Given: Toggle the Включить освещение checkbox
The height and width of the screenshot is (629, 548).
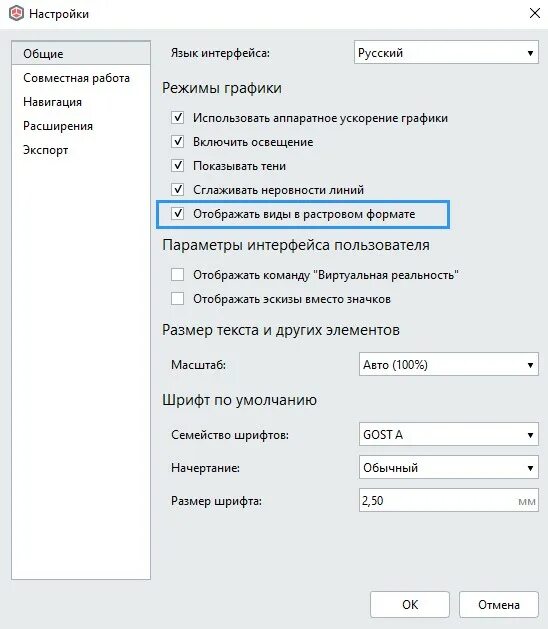Looking at the screenshot, I should click(x=177, y=142).
